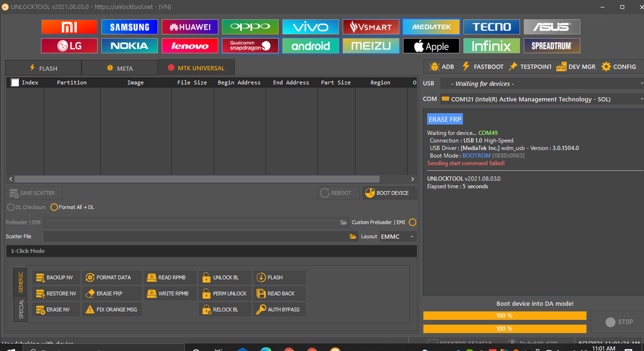Click the REBOOT button
The height and width of the screenshot is (351, 644).
tap(338, 193)
